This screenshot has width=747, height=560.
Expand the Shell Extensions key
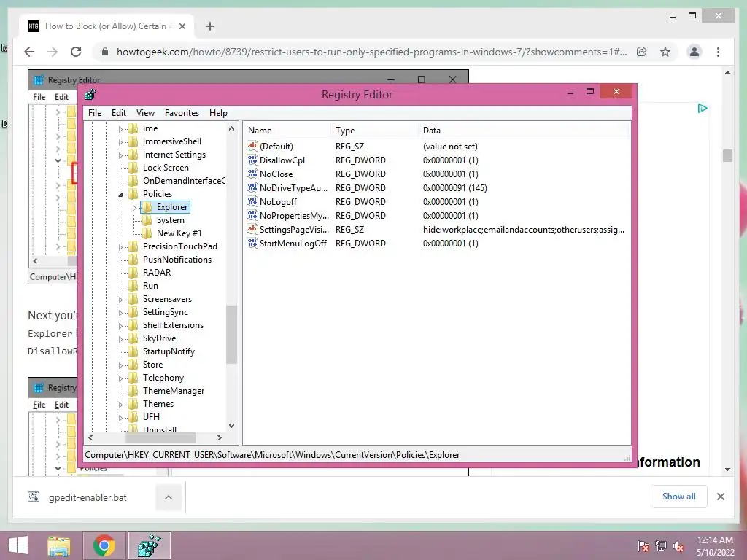[x=120, y=326]
